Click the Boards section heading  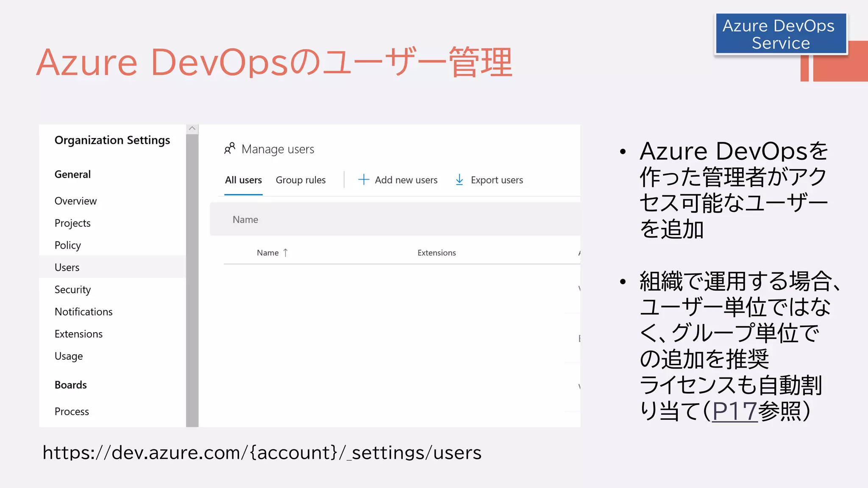point(70,385)
